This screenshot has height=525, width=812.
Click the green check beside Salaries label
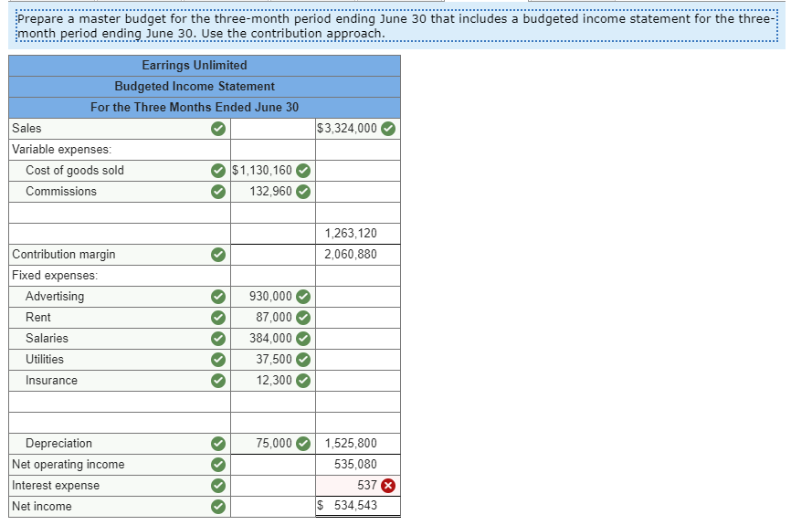point(218,339)
